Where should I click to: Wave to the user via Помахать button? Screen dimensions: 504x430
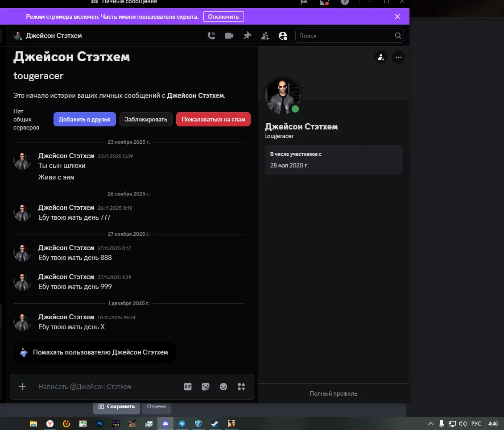pos(95,352)
